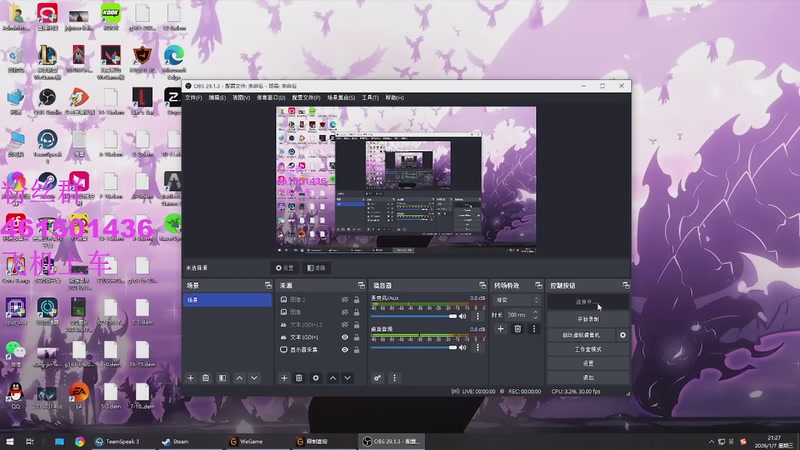The width and height of the screenshot is (800, 450).
Task: Open 配置文件(P) Profile menu in OBS
Action: click(x=306, y=97)
